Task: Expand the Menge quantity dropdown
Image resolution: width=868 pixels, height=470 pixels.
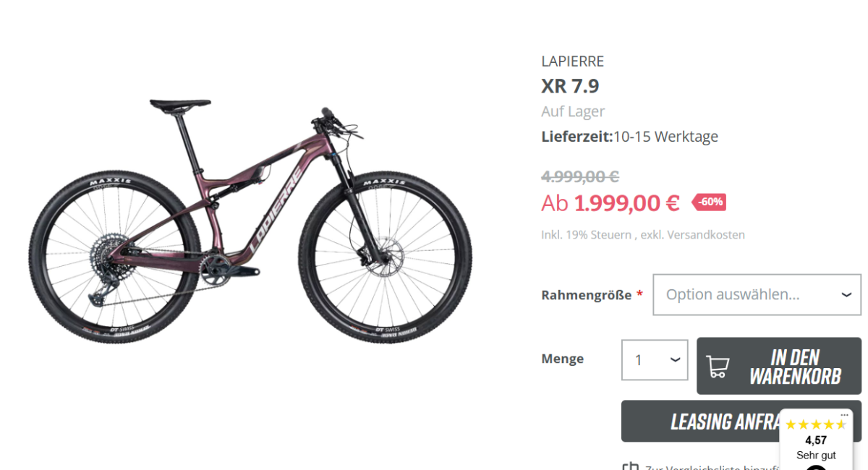Action: (x=655, y=360)
